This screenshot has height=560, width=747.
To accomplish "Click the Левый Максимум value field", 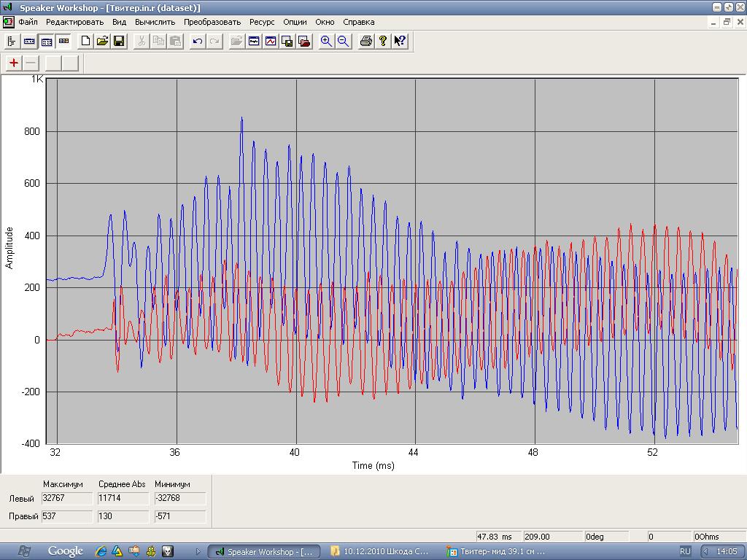I will [x=67, y=498].
